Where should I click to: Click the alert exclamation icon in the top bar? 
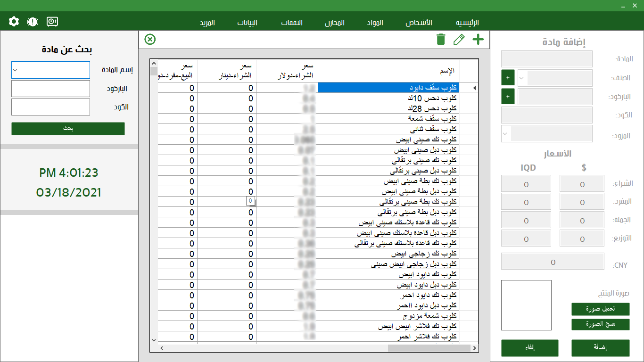pos(33,21)
